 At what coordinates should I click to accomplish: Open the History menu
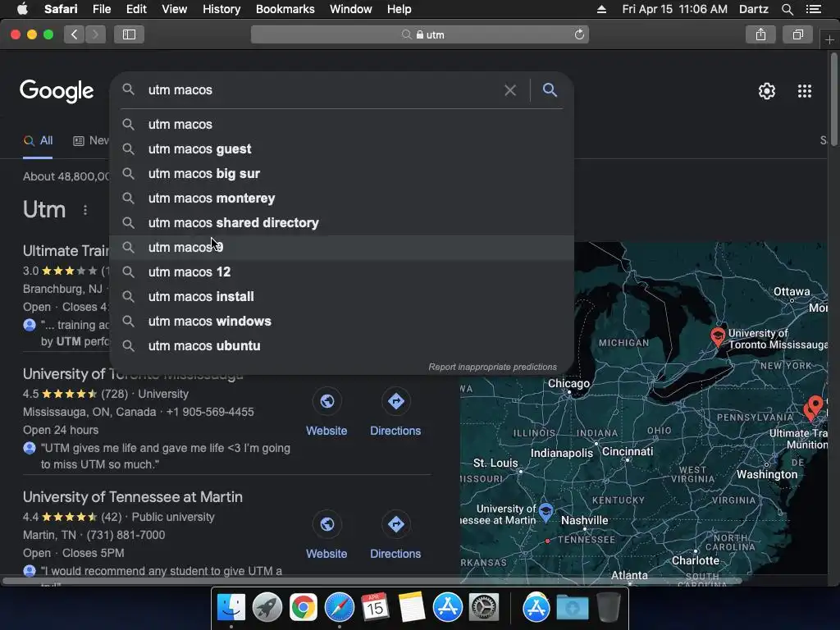coord(221,9)
